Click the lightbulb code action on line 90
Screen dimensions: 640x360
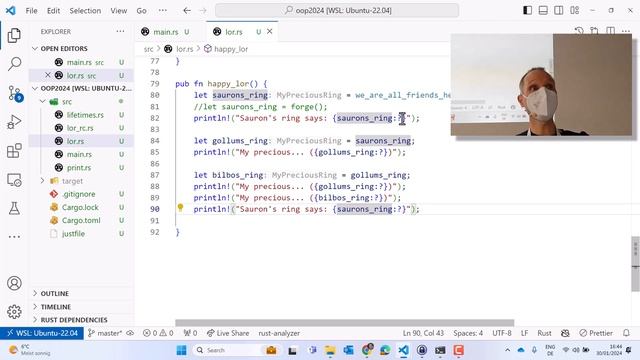[x=180, y=208]
